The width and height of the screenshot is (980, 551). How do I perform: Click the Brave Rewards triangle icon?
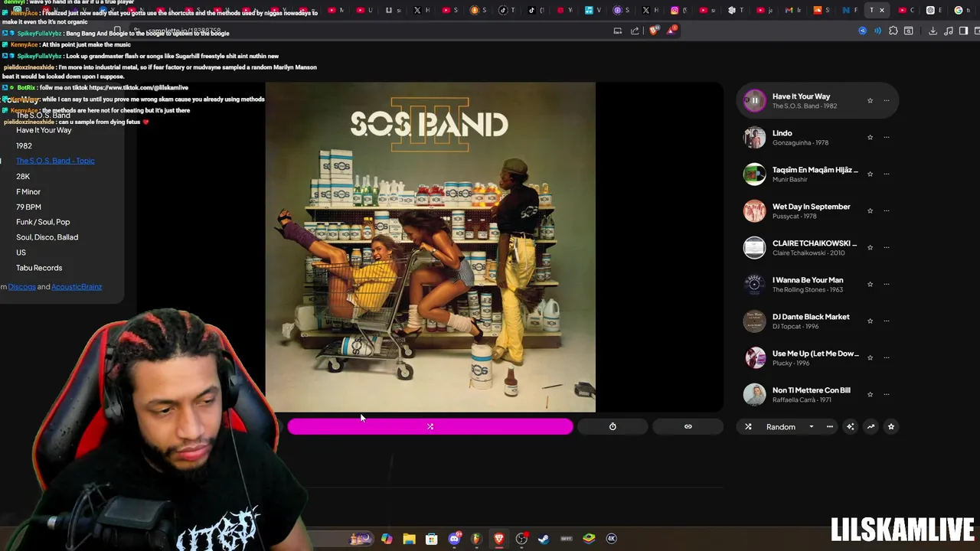(x=671, y=31)
